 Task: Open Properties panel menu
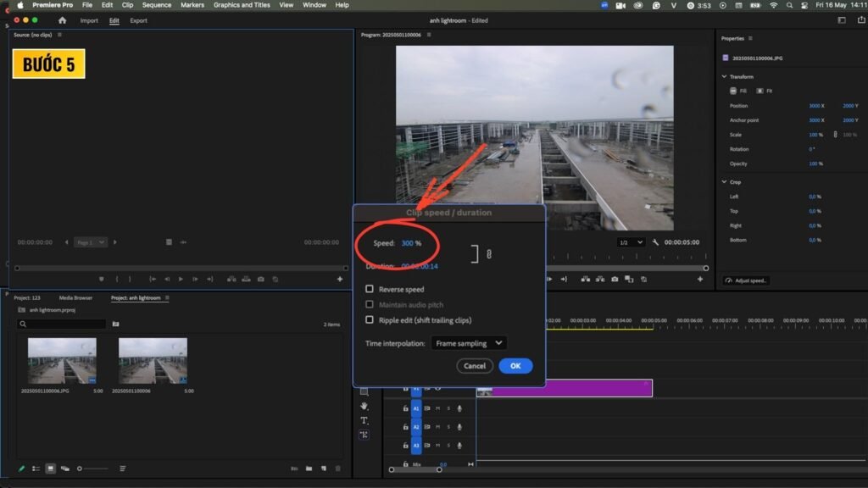point(750,38)
